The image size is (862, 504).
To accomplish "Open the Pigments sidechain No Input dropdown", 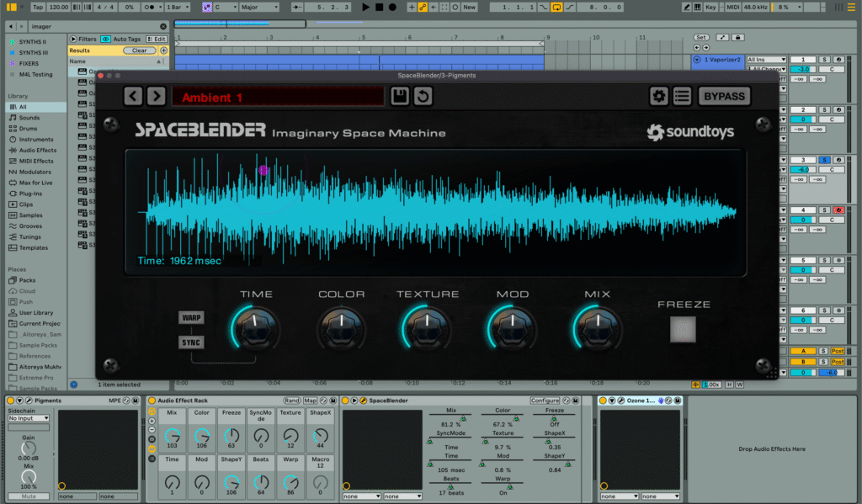I will click(29, 418).
